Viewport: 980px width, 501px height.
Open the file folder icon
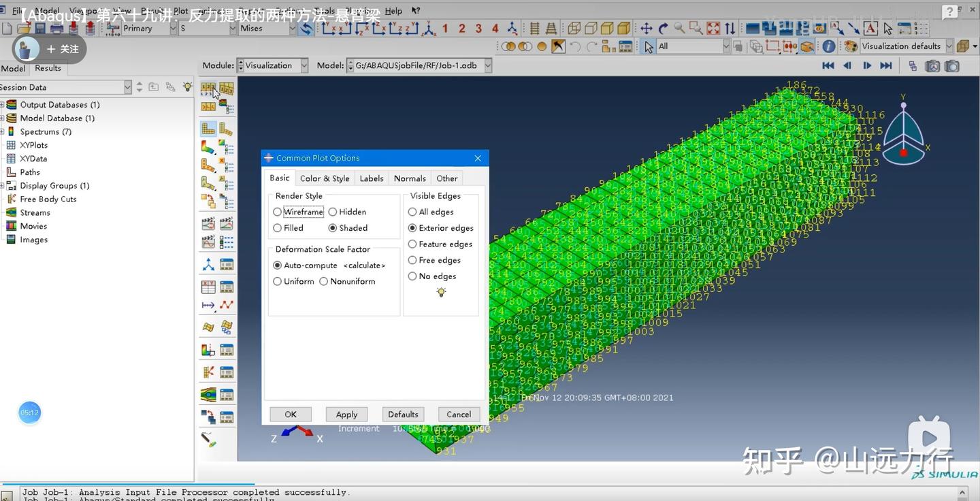coord(24,28)
